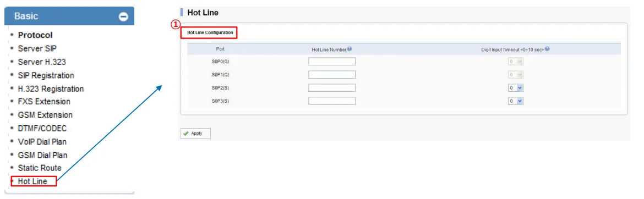Open disabled timeout dropdown for S0P1(G)

click(515, 75)
